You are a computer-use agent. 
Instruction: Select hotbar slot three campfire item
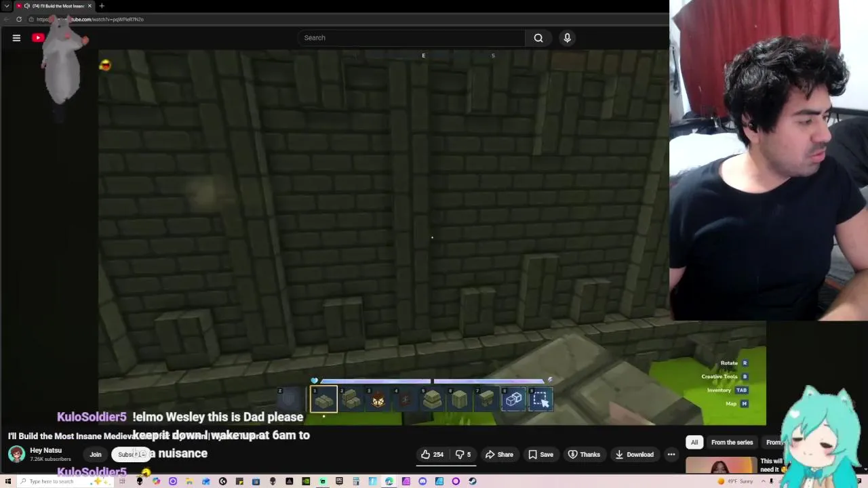[378, 399]
